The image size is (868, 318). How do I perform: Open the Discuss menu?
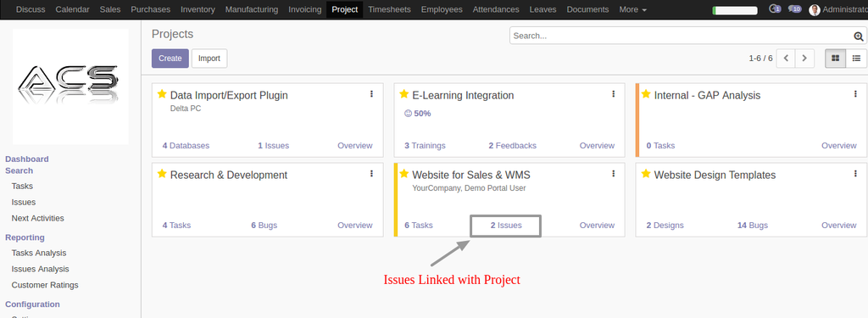click(x=31, y=9)
